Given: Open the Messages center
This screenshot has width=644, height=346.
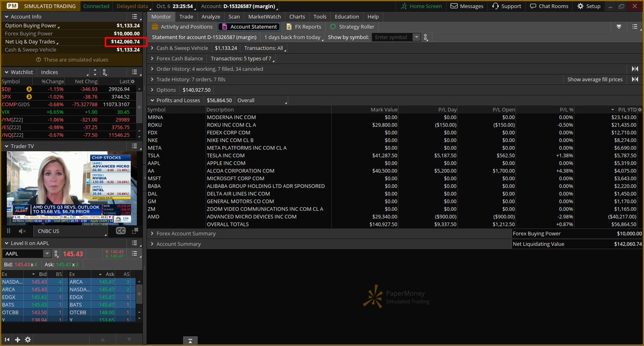Looking at the screenshot, I should [467, 6].
